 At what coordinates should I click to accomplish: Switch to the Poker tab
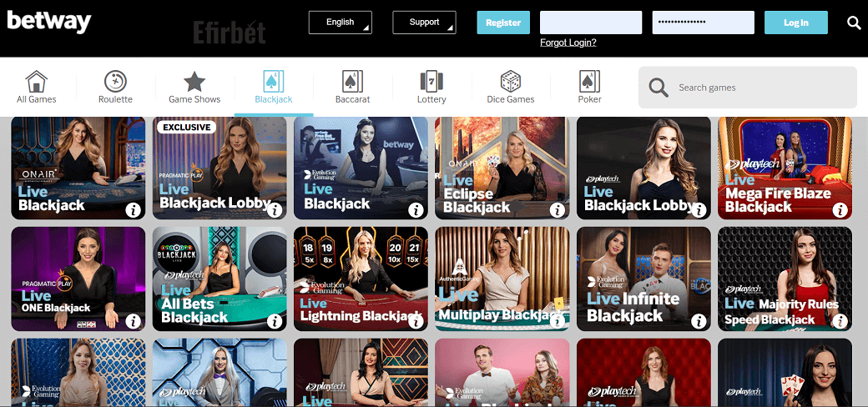[589, 88]
